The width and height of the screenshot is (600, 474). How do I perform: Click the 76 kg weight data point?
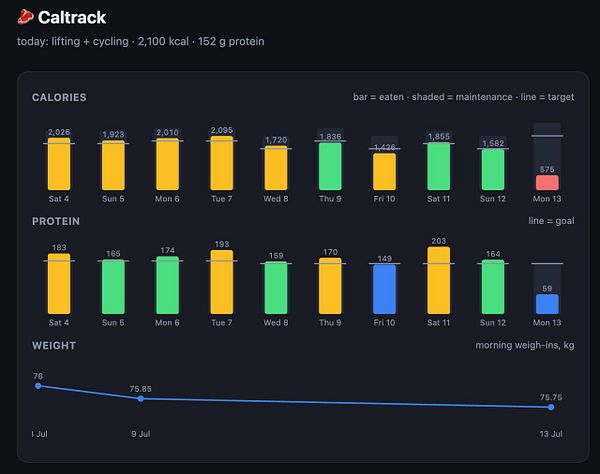(38, 386)
